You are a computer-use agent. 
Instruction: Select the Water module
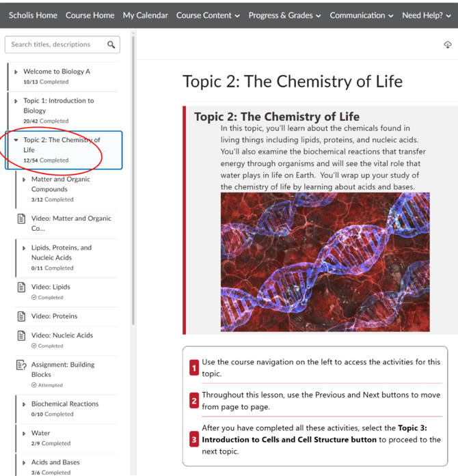(41, 433)
